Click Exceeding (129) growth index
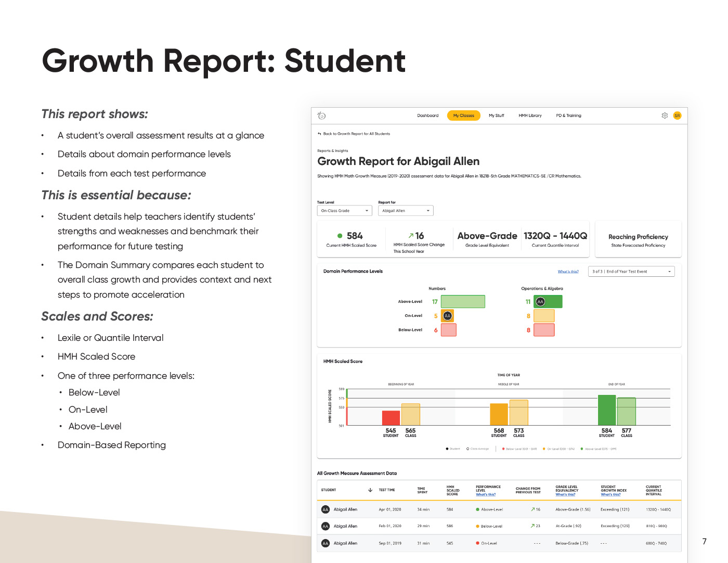The height and width of the screenshot is (563, 728). tap(615, 526)
